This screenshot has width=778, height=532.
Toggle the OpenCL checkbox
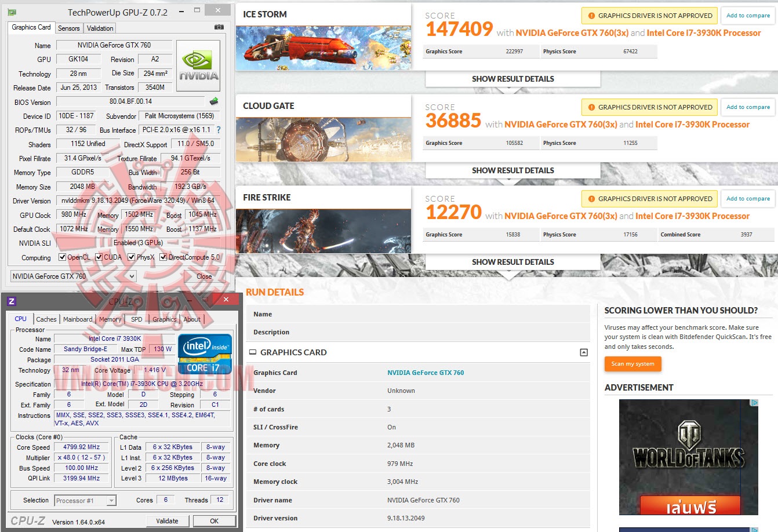click(63, 257)
